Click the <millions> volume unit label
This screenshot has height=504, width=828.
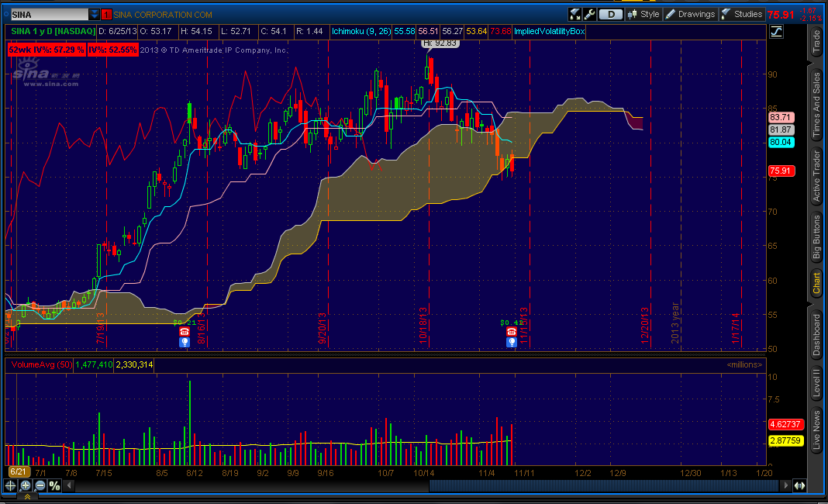[x=744, y=364]
